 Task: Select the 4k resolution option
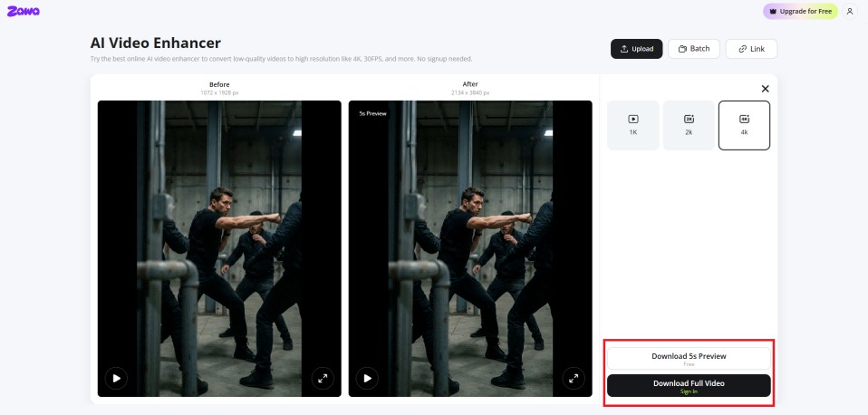pos(744,125)
